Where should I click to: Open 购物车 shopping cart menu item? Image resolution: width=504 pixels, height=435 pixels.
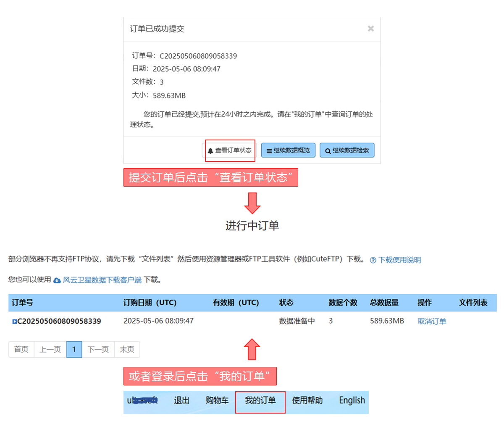click(x=217, y=401)
